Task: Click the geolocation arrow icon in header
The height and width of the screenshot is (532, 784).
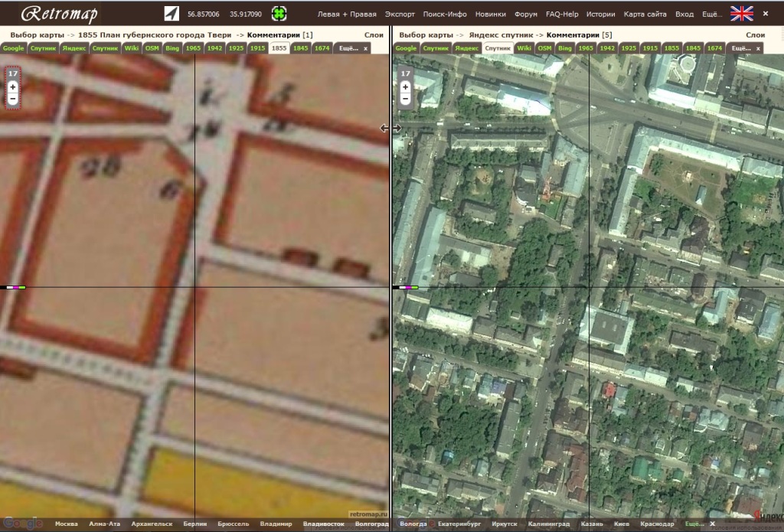Action: [x=171, y=14]
